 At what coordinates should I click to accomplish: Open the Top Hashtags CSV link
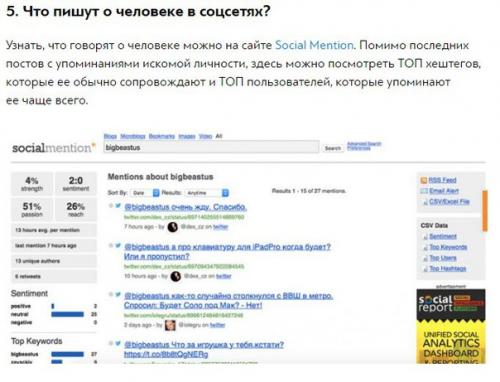[447, 268]
